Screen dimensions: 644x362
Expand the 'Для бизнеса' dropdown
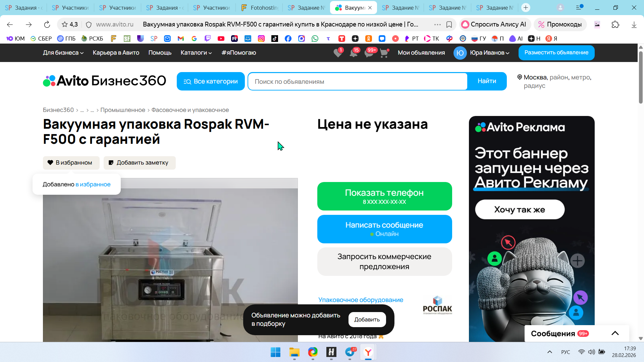pyautogui.click(x=63, y=53)
